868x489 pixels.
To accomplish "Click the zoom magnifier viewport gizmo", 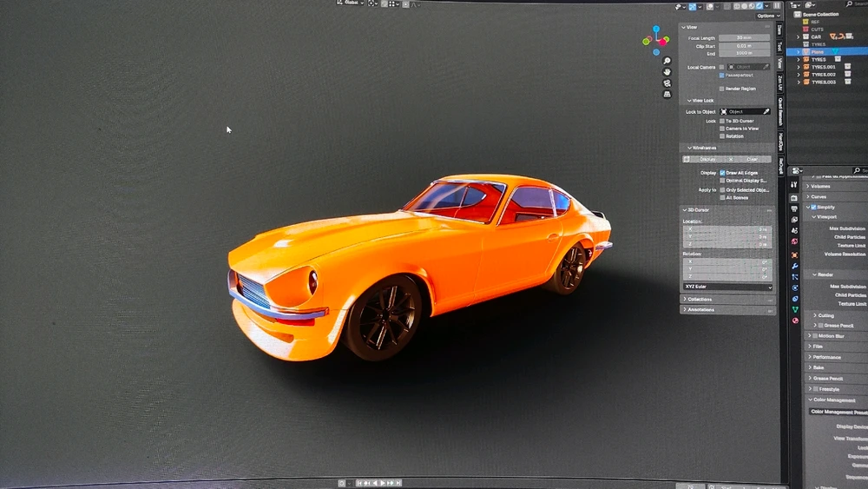I will click(667, 61).
